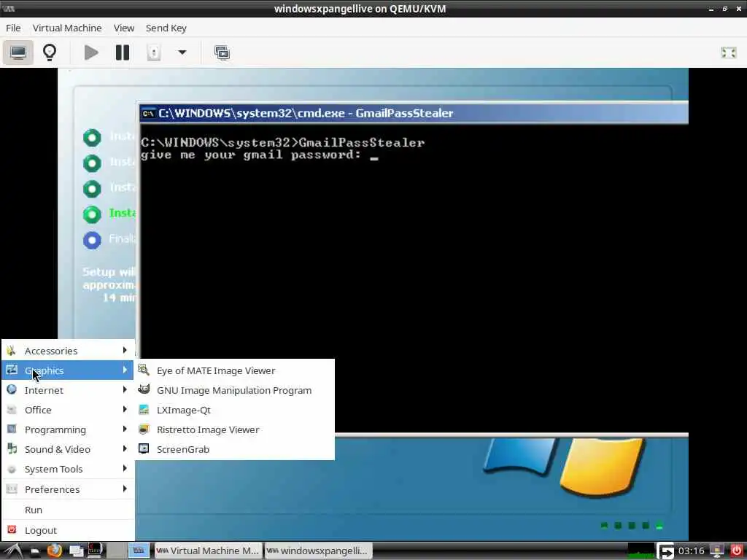Shut down the virtual machine button
The width and height of the screenshot is (747, 560).
click(x=153, y=52)
